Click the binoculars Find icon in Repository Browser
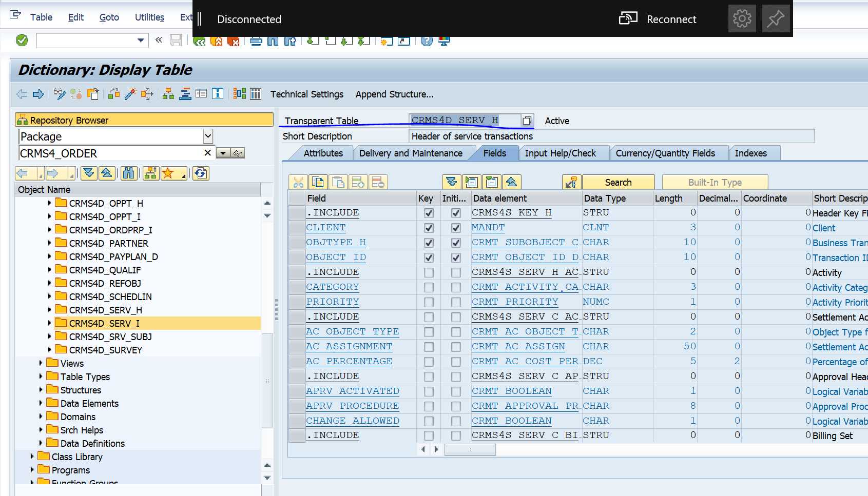This screenshot has height=496, width=868. [x=128, y=173]
